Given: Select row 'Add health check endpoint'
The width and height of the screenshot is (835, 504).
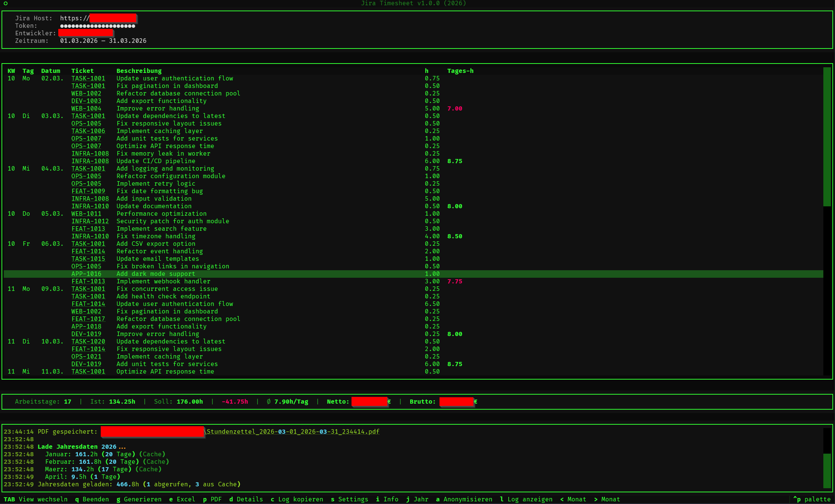Looking at the screenshot, I should pyautogui.click(x=414, y=296).
